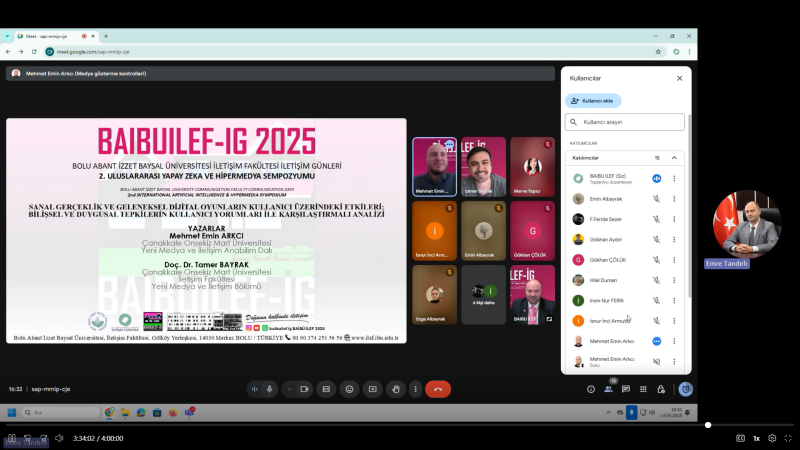Raise hand in the meeting
This screenshot has width=800, height=450.
[396, 389]
